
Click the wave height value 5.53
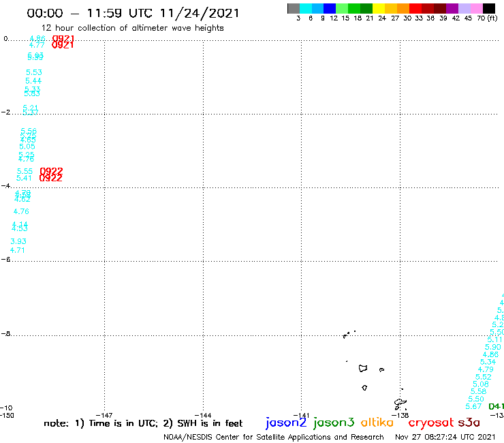[x=34, y=72]
